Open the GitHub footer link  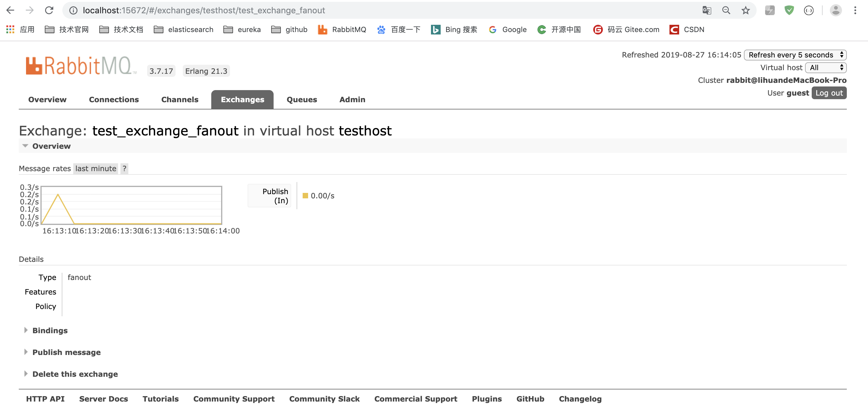(x=530, y=399)
